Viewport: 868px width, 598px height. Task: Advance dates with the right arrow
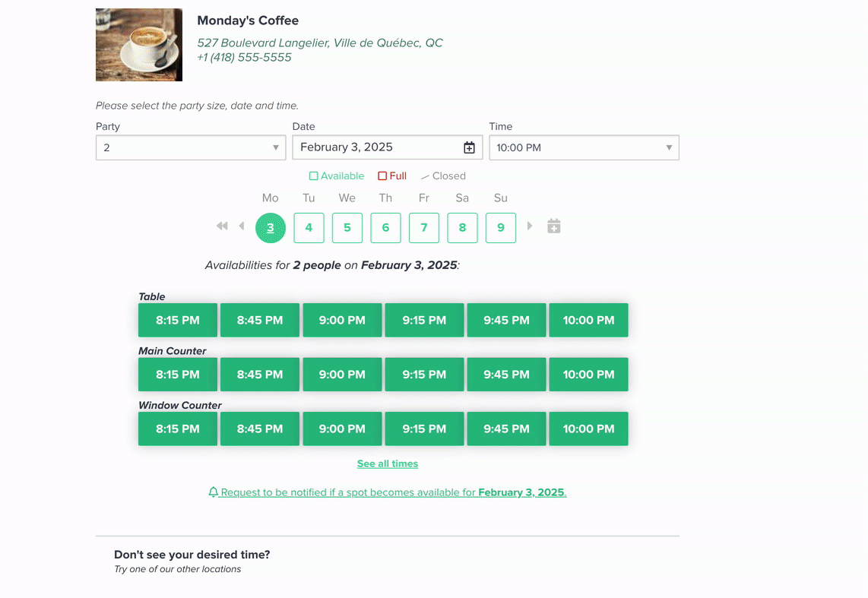click(x=530, y=226)
